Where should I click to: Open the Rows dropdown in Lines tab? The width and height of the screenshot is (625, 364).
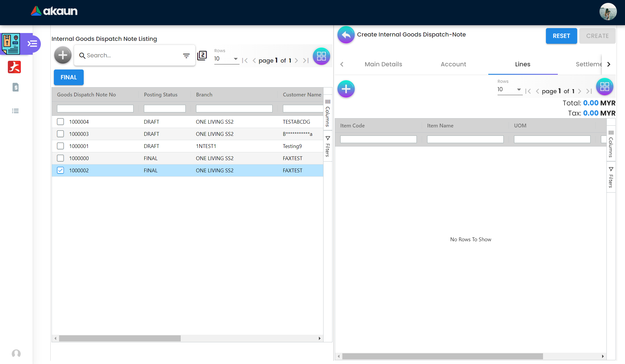coord(509,89)
